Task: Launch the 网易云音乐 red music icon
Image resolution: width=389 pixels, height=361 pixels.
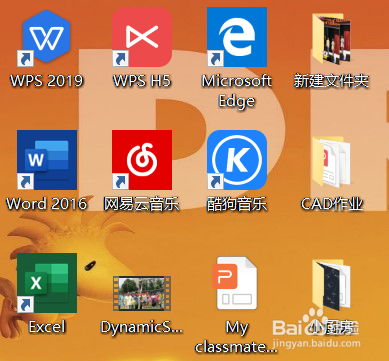Action: click(x=142, y=160)
